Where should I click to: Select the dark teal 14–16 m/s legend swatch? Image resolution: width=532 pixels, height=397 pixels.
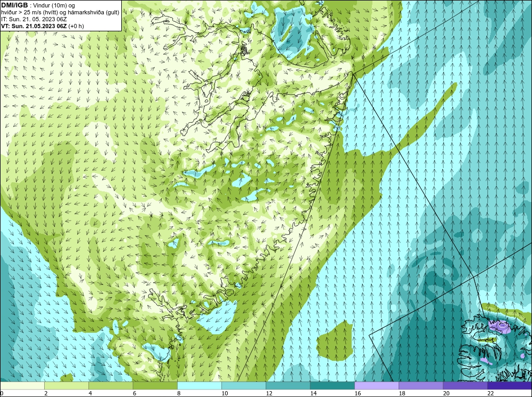pos(332,385)
